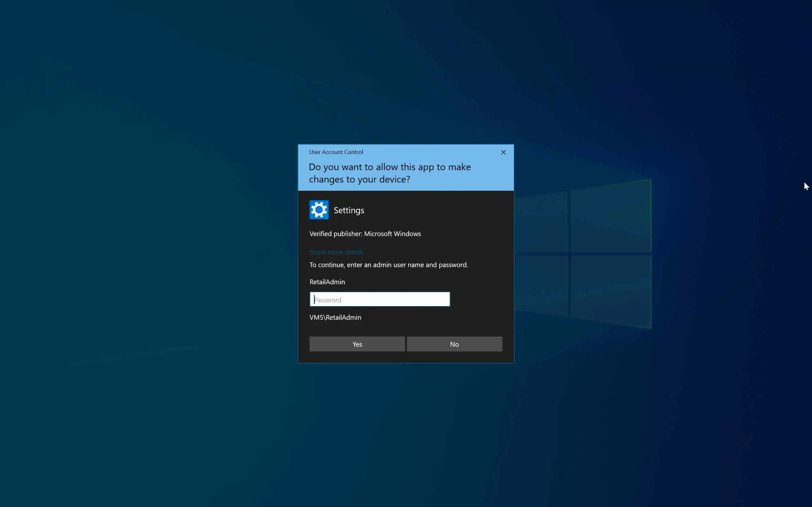Click the enter admin credentials instruction text
This screenshot has height=507, width=812.
388,265
